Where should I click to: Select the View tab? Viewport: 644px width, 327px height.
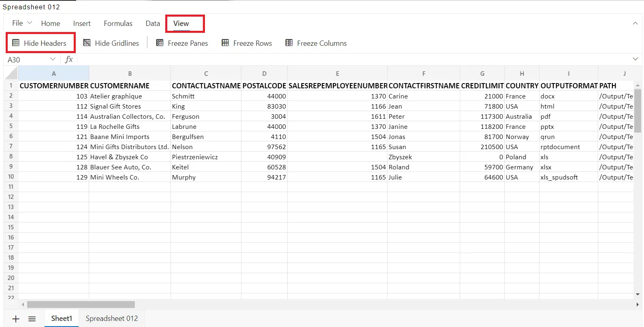[x=181, y=24]
